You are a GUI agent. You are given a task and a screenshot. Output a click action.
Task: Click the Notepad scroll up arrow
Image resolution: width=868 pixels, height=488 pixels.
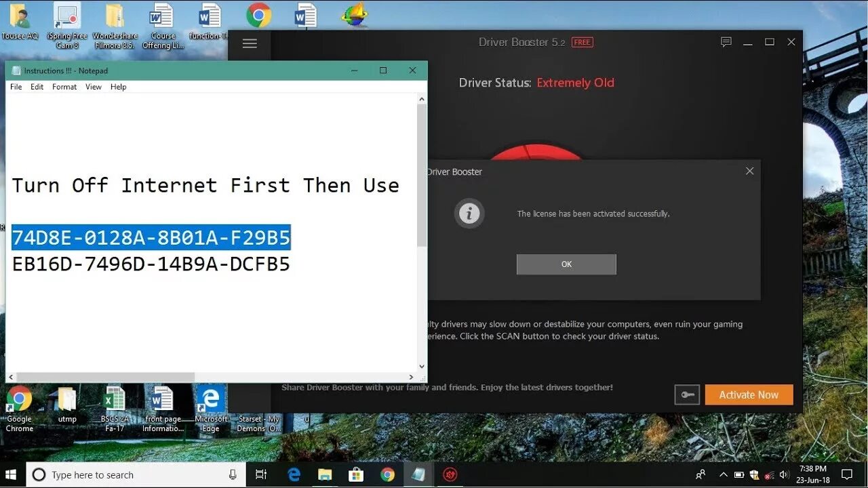[422, 99]
